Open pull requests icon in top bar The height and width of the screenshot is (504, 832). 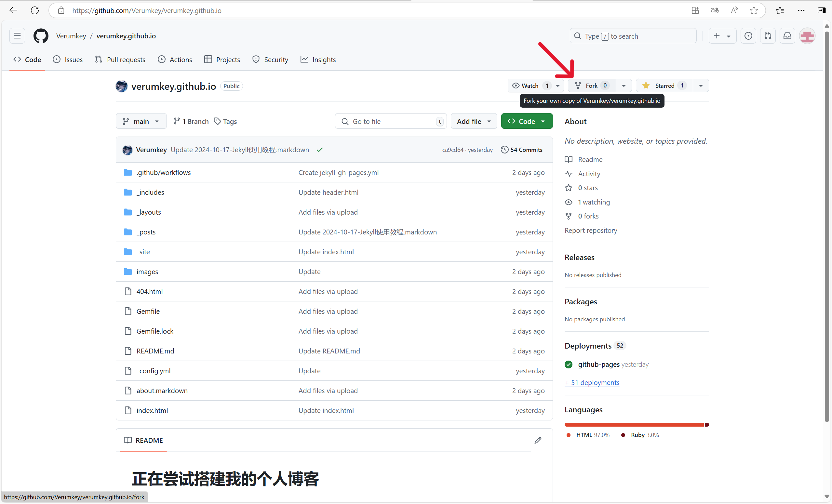[768, 36]
